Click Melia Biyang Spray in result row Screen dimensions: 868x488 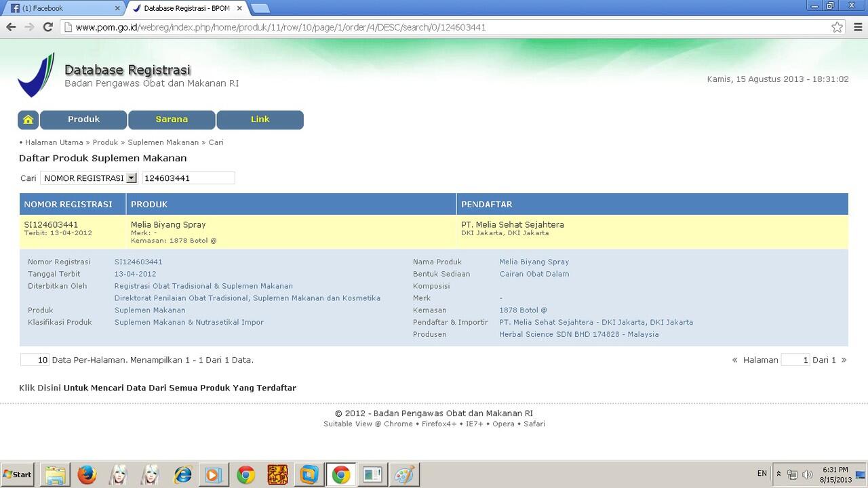(x=168, y=224)
